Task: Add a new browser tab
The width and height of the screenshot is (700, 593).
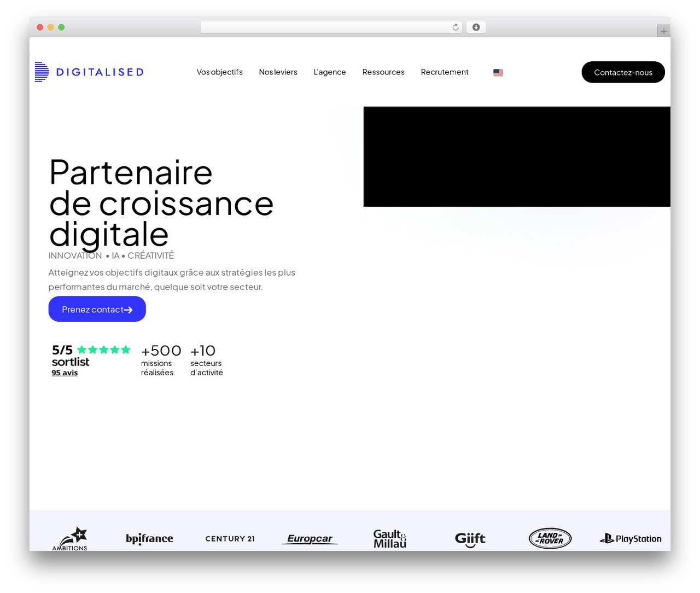Action: click(x=663, y=31)
